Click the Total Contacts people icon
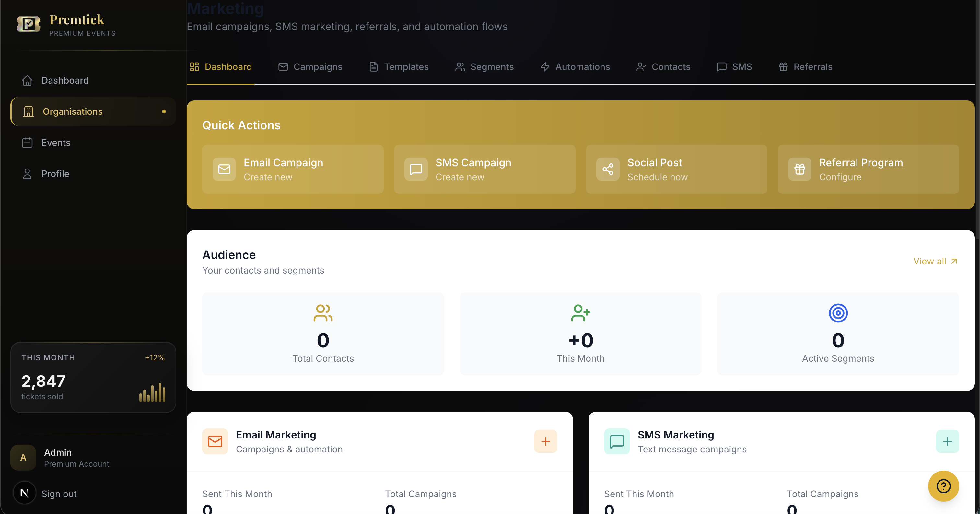The image size is (980, 514). (322, 313)
